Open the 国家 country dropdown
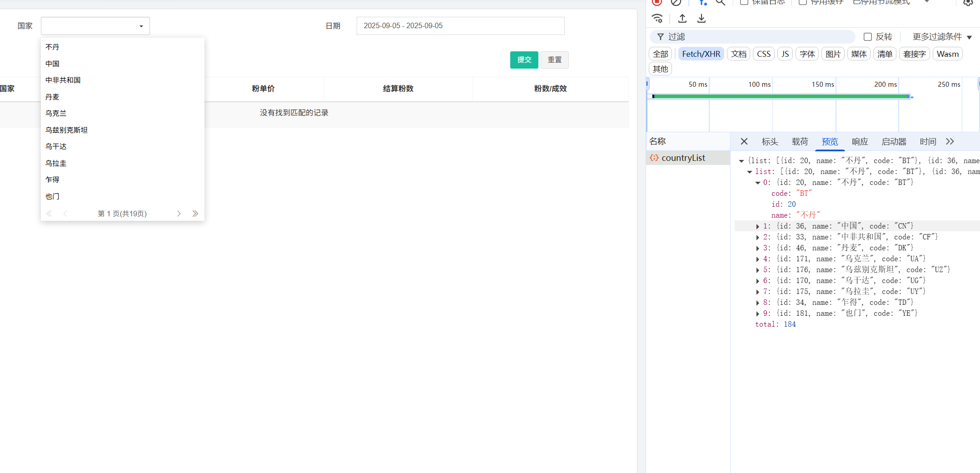The height and width of the screenshot is (473, 980). tap(95, 26)
